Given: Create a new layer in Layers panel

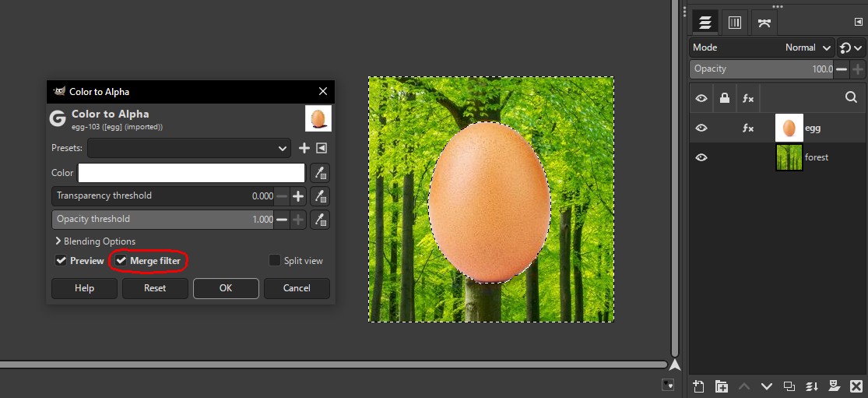Looking at the screenshot, I should [698, 386].
